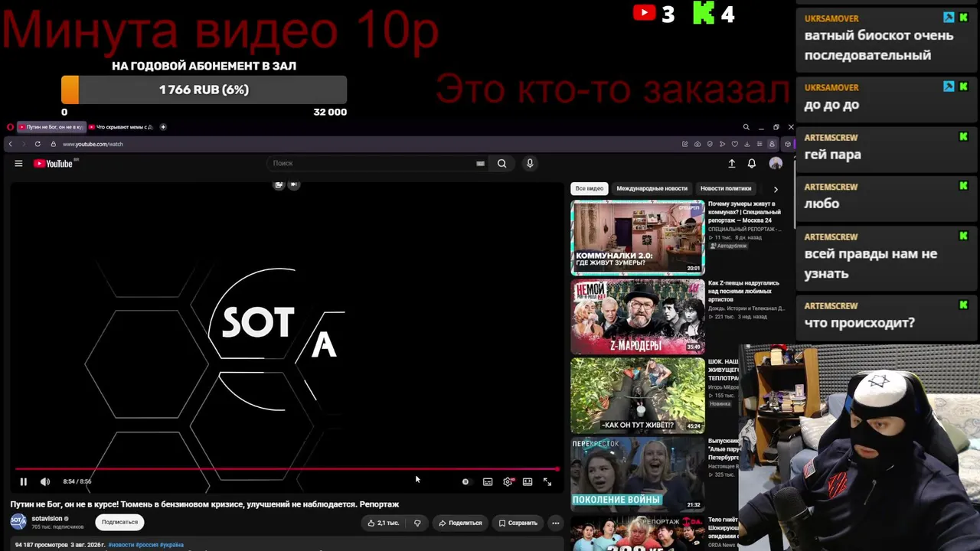The height and width of the screenshot is (551, 980).
Task: Mute the video with speaker icon
Action: coord(45,481)
